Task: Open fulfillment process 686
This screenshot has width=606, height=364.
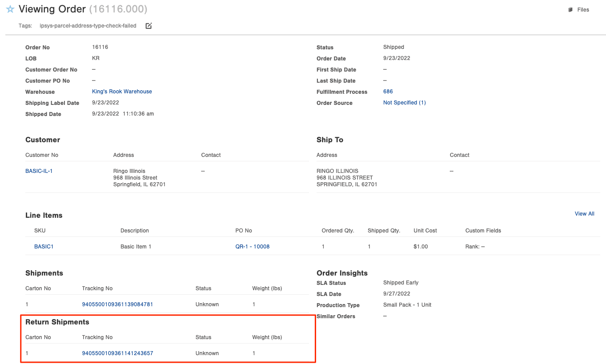Action: coord(388,92)
